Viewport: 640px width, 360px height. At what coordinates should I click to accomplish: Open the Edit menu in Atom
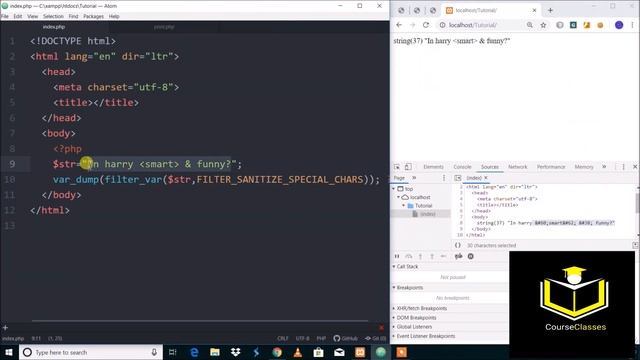[x=18, y=16]
